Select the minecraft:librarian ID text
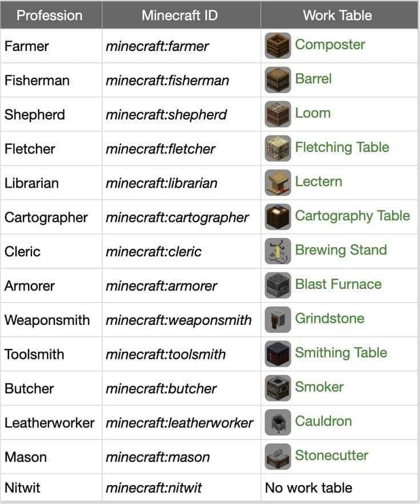This screenshot has height=504, width=420. point(162,183)
